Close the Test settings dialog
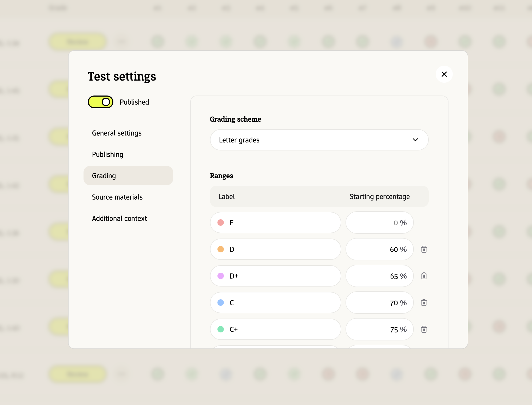 [x=444, y=74]
